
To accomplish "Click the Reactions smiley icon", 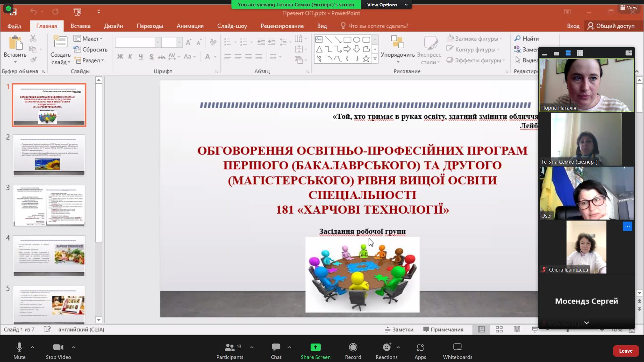I will (387, 347).
